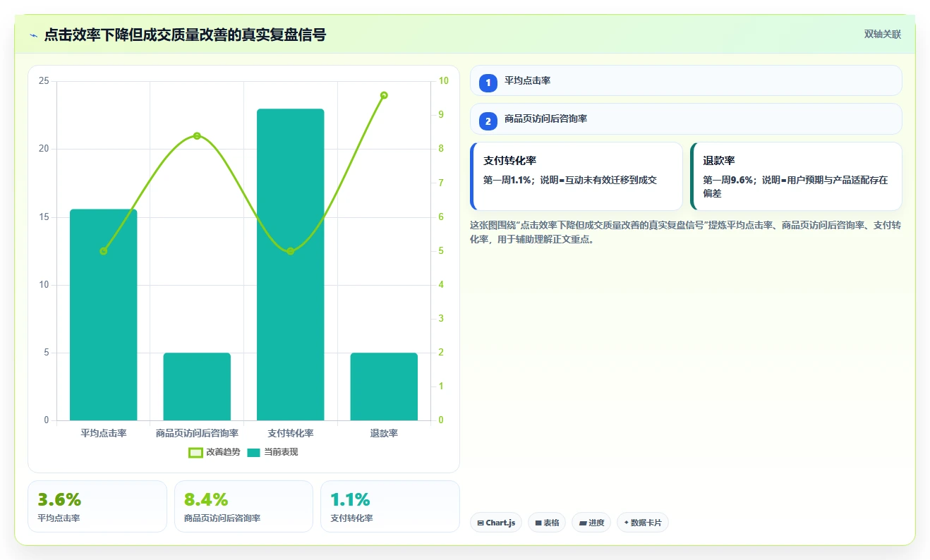Click the 双轴关联 label in header
930x560 pixels.
(883, 34)
